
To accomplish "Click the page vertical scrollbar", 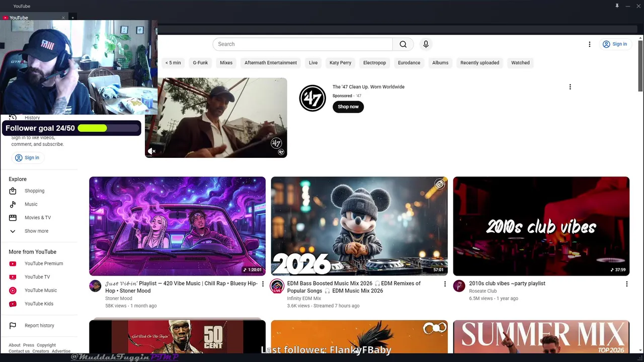I will click(x=640, y=65).
